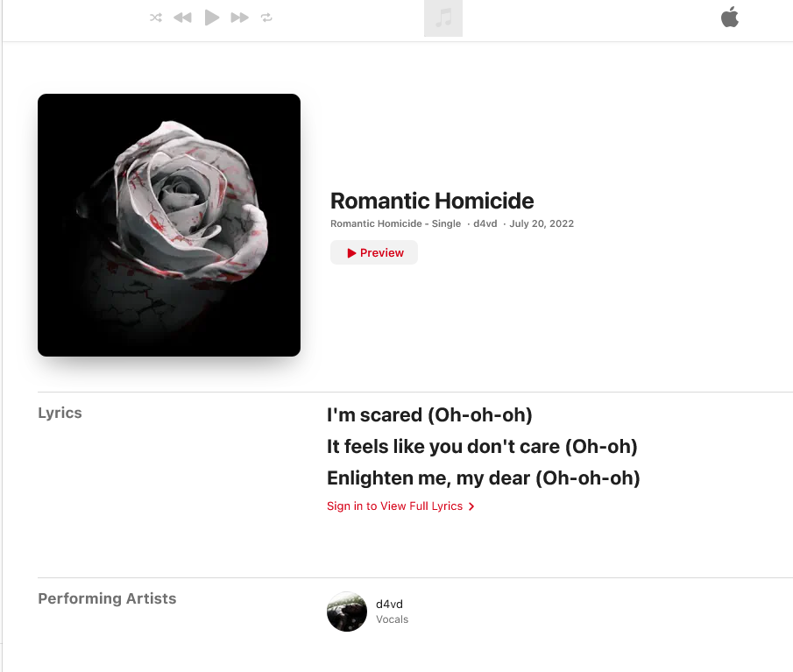This screenshot has height=672, width=793.
Task: Click the Performing Artists section heading
Action: coord(107,599)
